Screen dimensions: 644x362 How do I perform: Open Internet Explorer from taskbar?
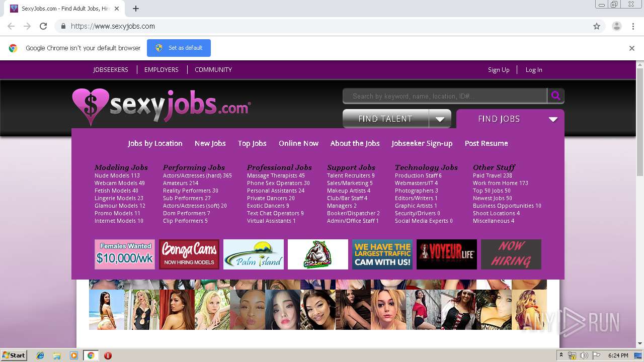tap(40, 355)
